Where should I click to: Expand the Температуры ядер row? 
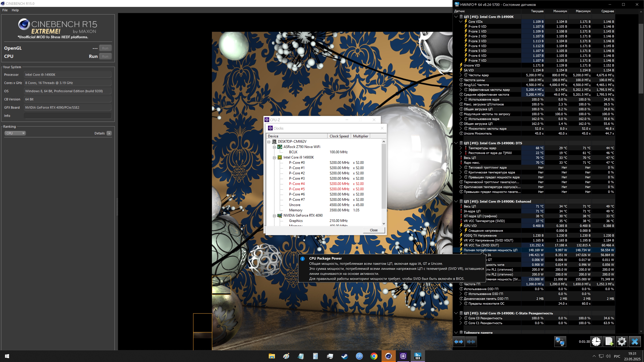(461, 148)
